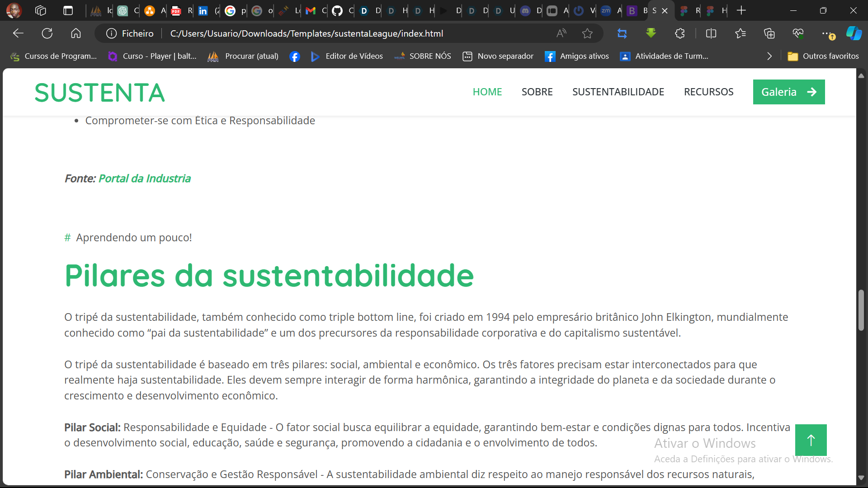Viewport: 868px width, 488px height.
Task: Select RECURSOS in site navigation
Action: click(x=708, y=92)
